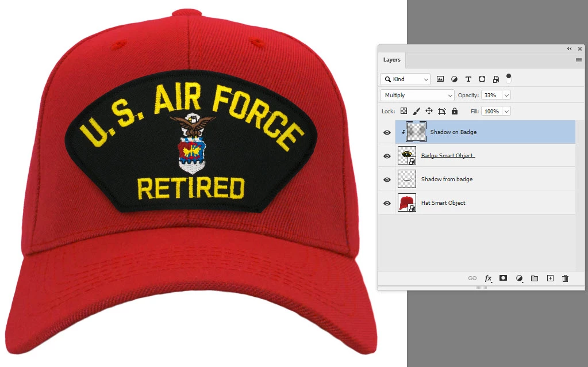Click the Shadow on Badge layer name

click(x=454, y=132)
